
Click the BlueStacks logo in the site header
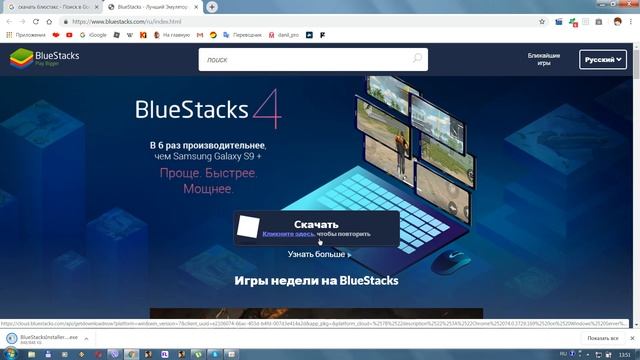44,58
